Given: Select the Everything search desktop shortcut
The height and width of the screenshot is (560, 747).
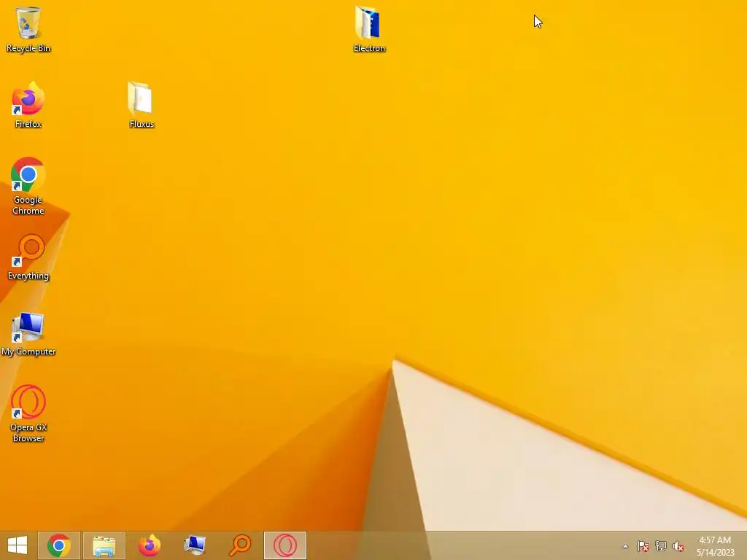Looking at the screenshot, I should coord(28,257).
